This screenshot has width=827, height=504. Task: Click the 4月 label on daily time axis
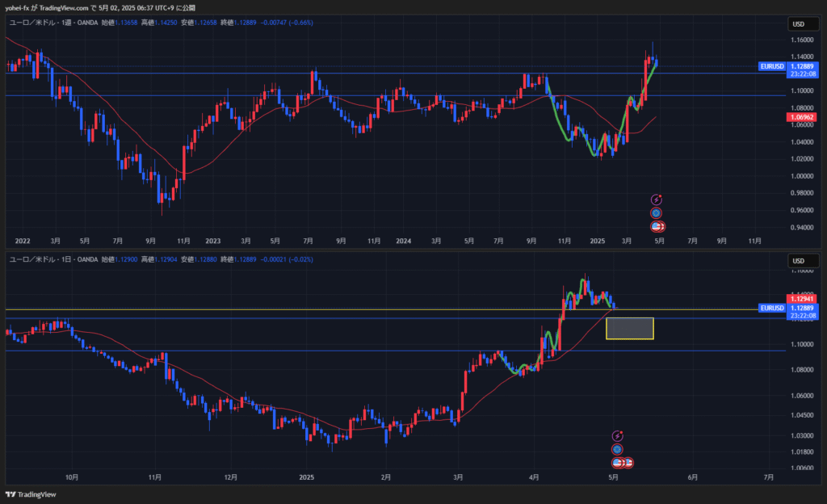tap(534, 477)
